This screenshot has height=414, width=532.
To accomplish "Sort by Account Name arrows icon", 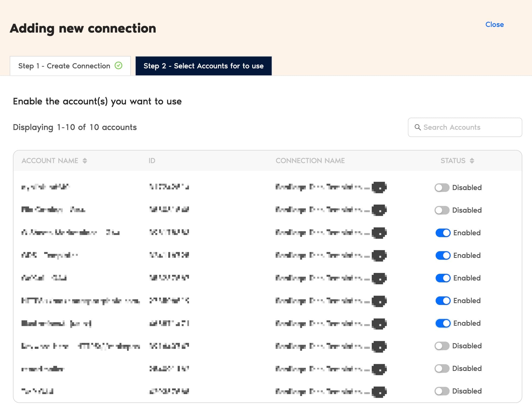I will (85, 161).
